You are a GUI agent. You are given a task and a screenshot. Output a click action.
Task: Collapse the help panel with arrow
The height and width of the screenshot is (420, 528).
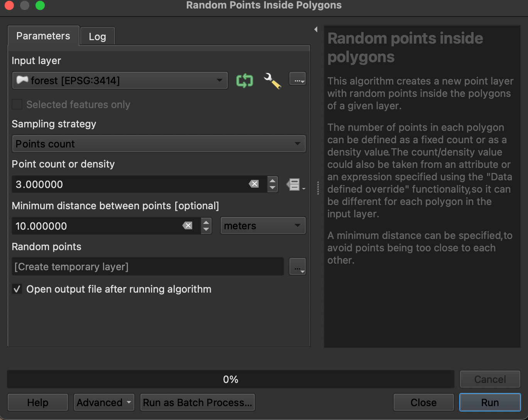point(316,29)
